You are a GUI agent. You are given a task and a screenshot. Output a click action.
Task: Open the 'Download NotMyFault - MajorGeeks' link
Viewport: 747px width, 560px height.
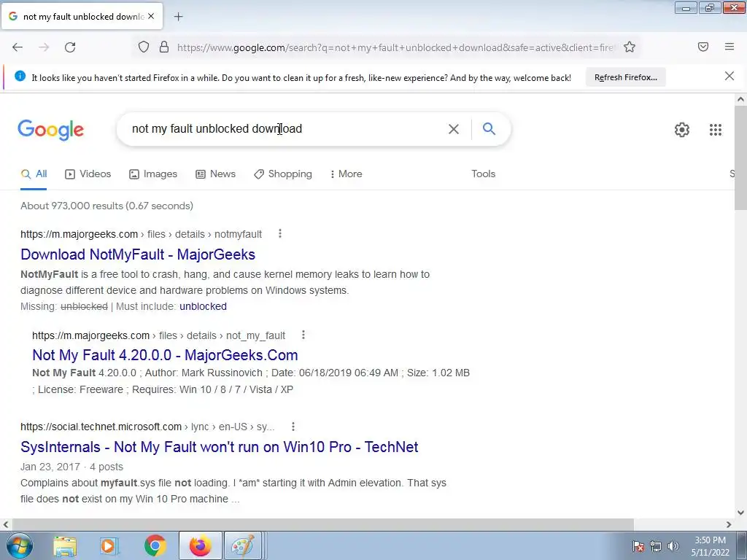(138, 254)
